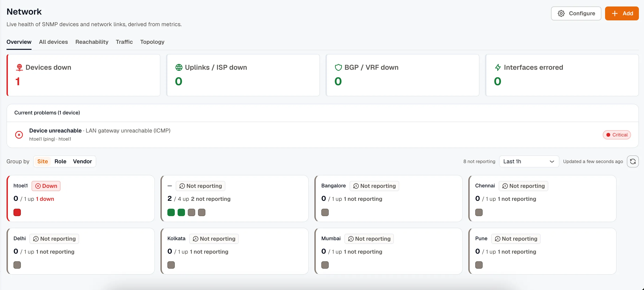View the Topology tab

pyautogui.click(x=152, y=42)
